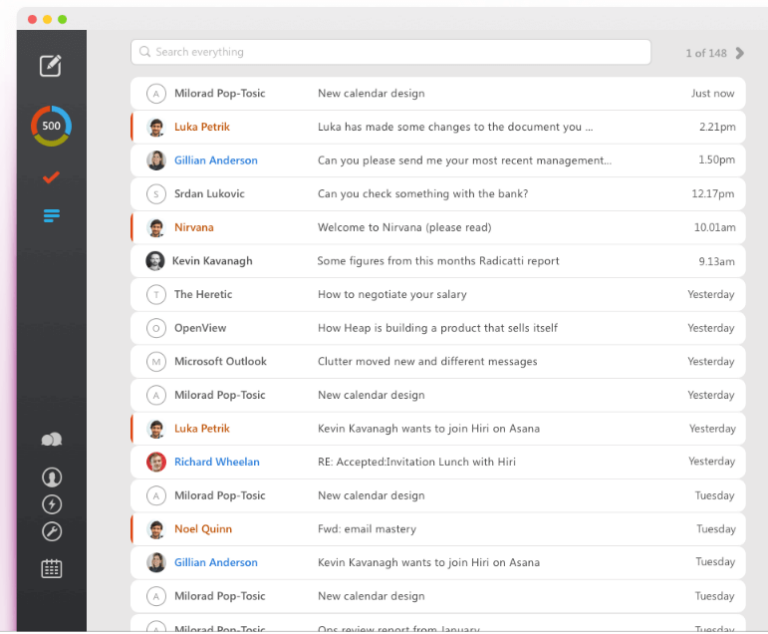Click Kevin Kavanagh's avatar photo
768x634 pixels.
pyautogui.click(x=155, y=261)
